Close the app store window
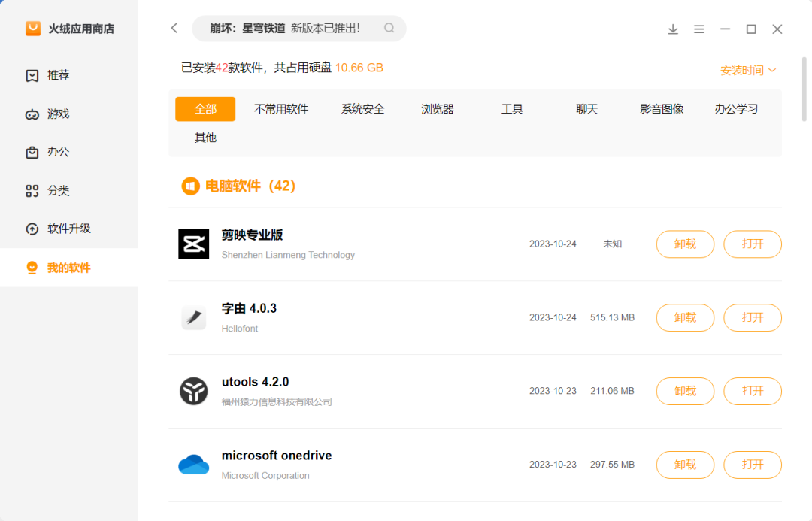 tap(777, 29)
